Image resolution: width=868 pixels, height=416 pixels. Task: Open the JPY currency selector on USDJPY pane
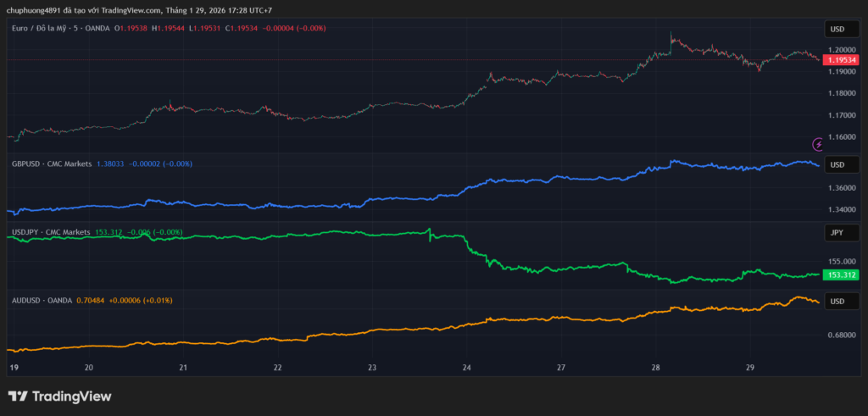pos(837,232)
